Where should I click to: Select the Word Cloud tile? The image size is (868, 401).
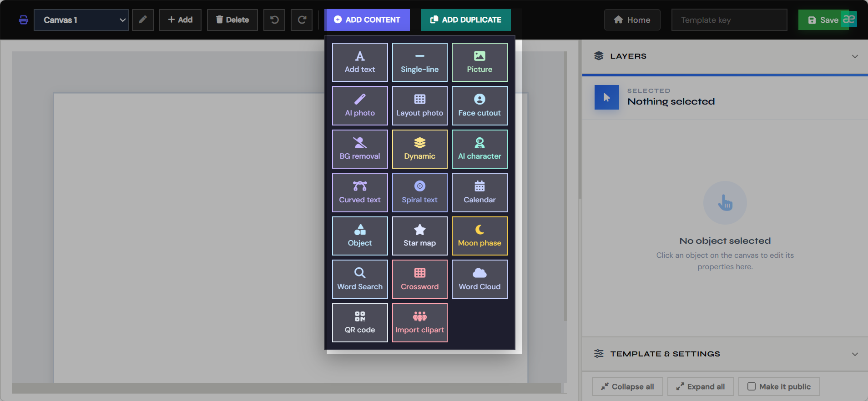click(x=479, y=279)
